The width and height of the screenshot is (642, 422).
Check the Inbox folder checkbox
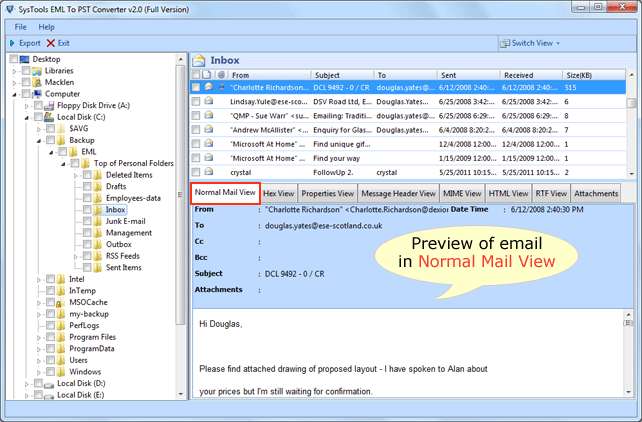(87, 210)
